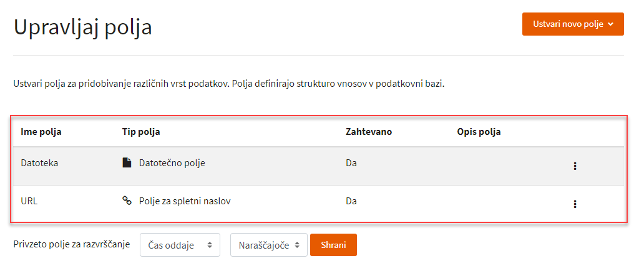Click the Da value in URL row
644x268 pixels.
click(x=351, y=201)
